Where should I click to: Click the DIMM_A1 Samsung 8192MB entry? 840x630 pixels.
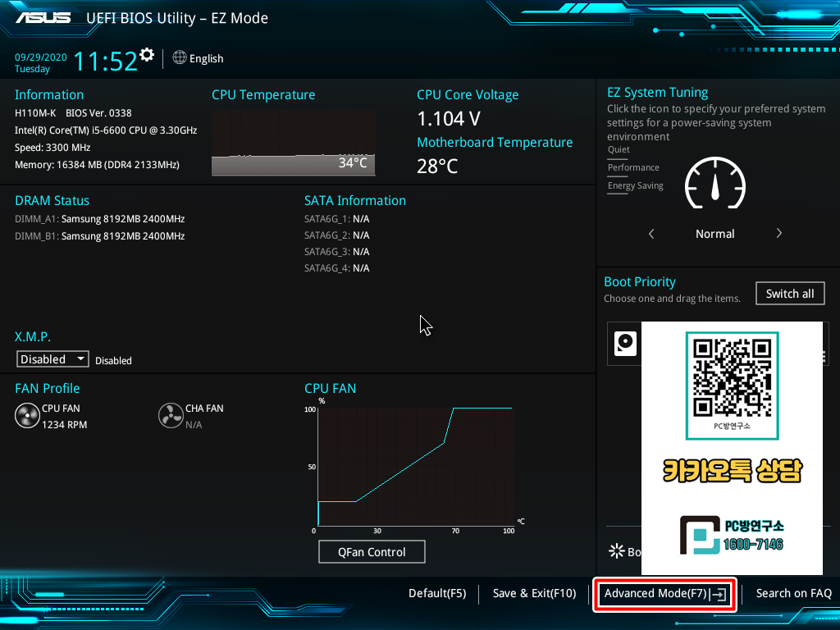tap(99, 219)
